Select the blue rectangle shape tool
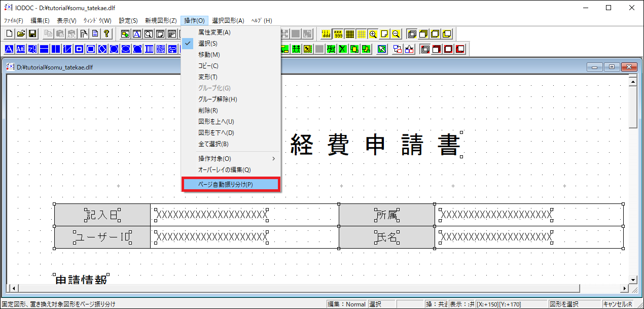Viewport: 644px width, 309px height. [79, 49]
